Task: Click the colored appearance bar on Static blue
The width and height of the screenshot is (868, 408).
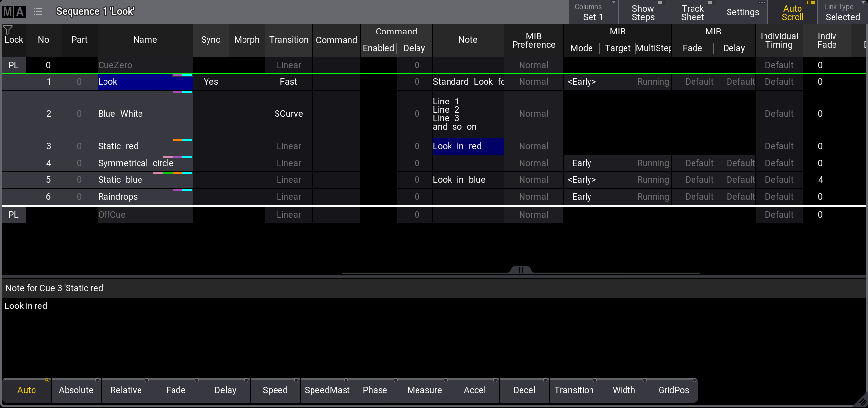Action: [172, 173]
